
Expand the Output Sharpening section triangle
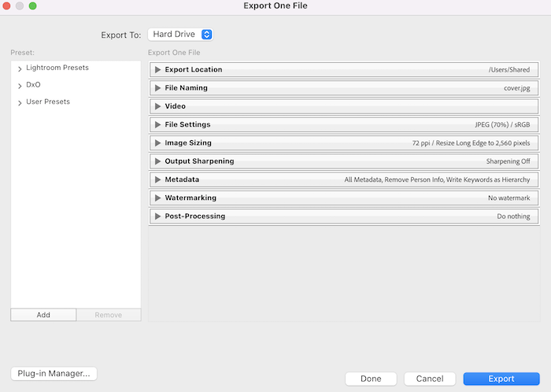157,161
